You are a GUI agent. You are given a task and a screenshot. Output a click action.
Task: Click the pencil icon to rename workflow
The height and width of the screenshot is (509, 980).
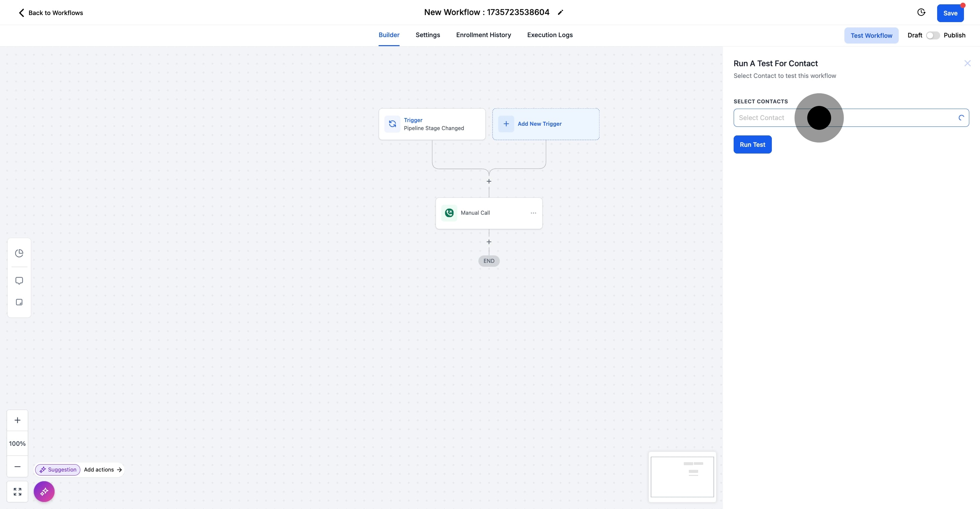(560, 13)
